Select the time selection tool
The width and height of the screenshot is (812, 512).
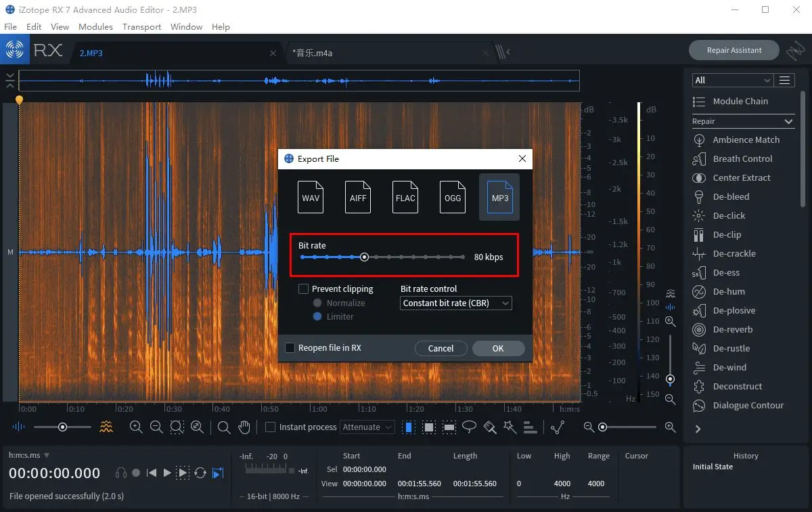point(409,427)
